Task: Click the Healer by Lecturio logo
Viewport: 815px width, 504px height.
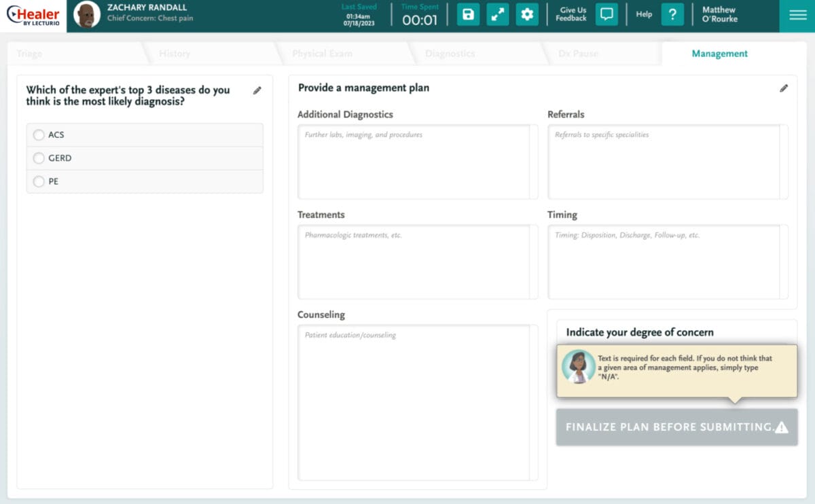Action: [33, 16]
